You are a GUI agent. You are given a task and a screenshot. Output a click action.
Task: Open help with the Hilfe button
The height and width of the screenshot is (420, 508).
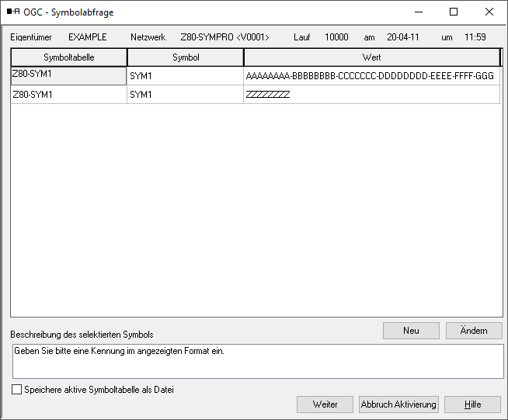472,404
